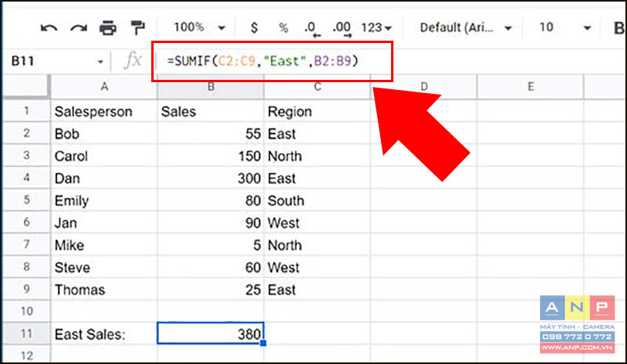This screenshot has height=364, width=627.
Task: Click the East Sales: label cell
Action: point(104,333)
